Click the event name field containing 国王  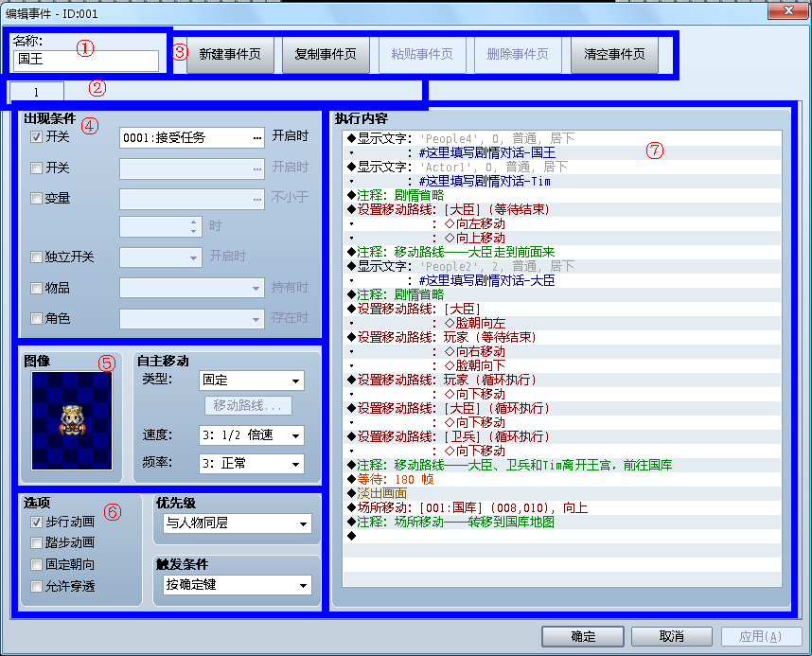[85, 60]
